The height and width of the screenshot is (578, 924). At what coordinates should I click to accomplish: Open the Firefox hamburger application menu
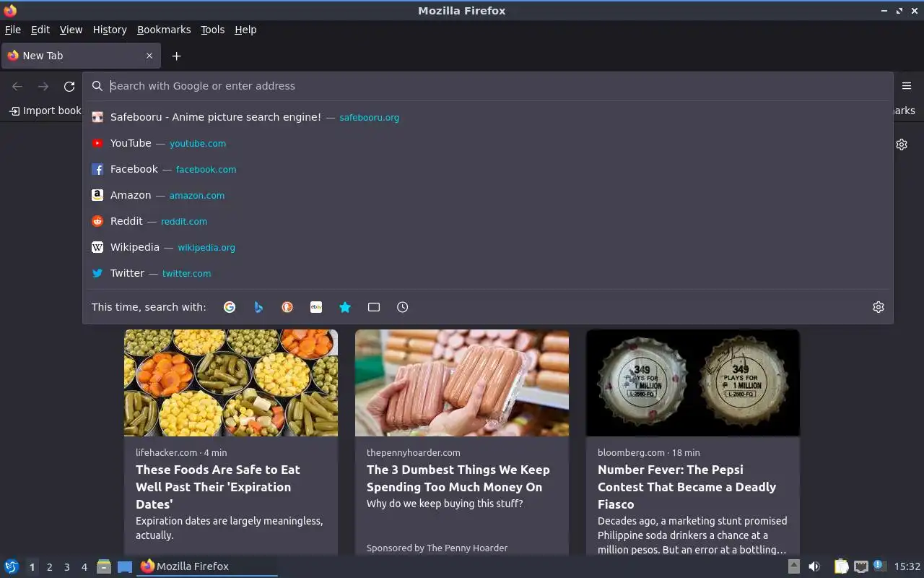click(907, 85)
